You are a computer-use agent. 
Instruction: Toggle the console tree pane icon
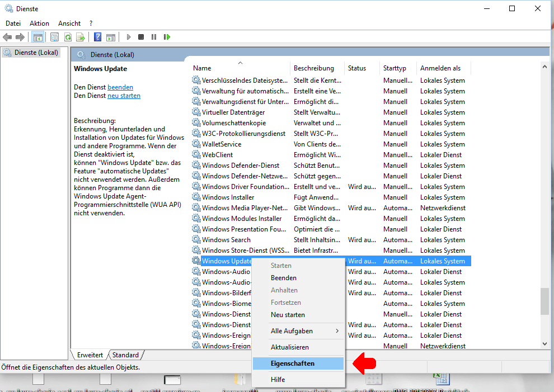[x=38, y=37]
